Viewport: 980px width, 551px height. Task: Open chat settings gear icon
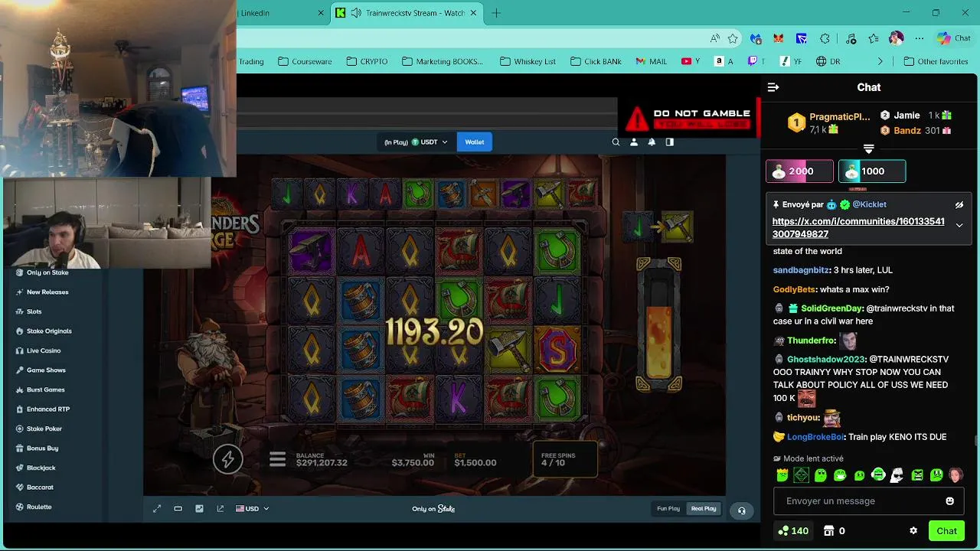click(913, 530)
